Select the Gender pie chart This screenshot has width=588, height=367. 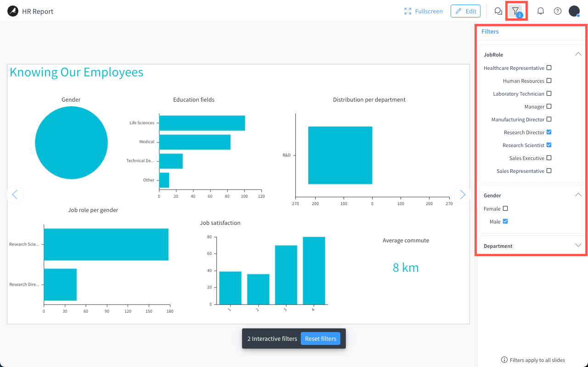click(x=71, y=143)
